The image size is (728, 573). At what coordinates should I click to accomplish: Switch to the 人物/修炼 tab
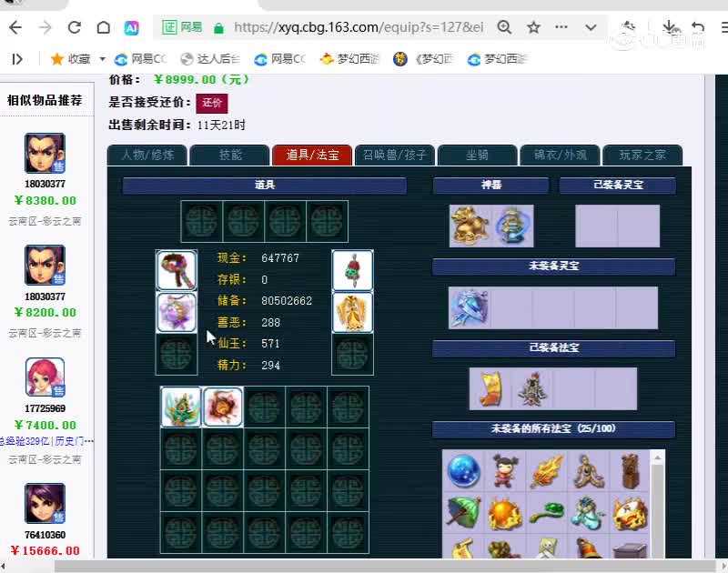147,155
